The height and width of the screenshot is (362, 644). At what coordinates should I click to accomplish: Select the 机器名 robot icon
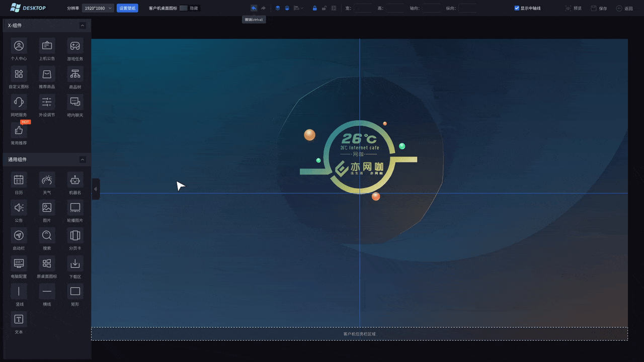click(x=75, y=179)
